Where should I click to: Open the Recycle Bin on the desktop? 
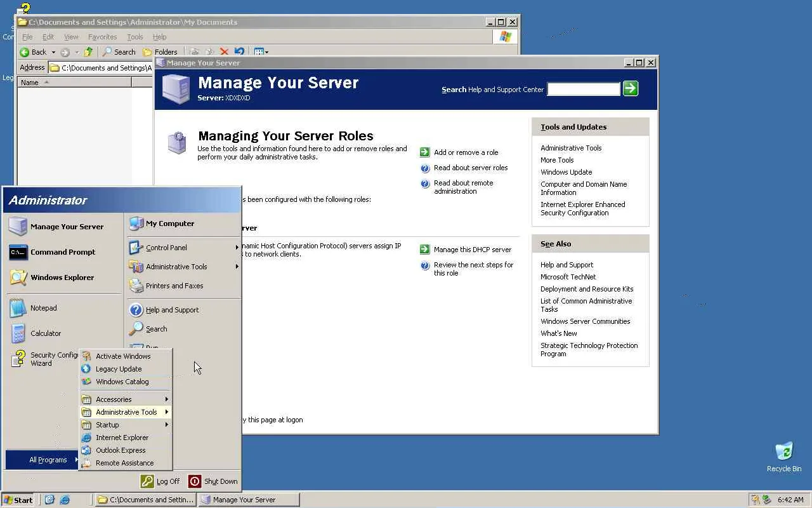[x=784, y=457]
